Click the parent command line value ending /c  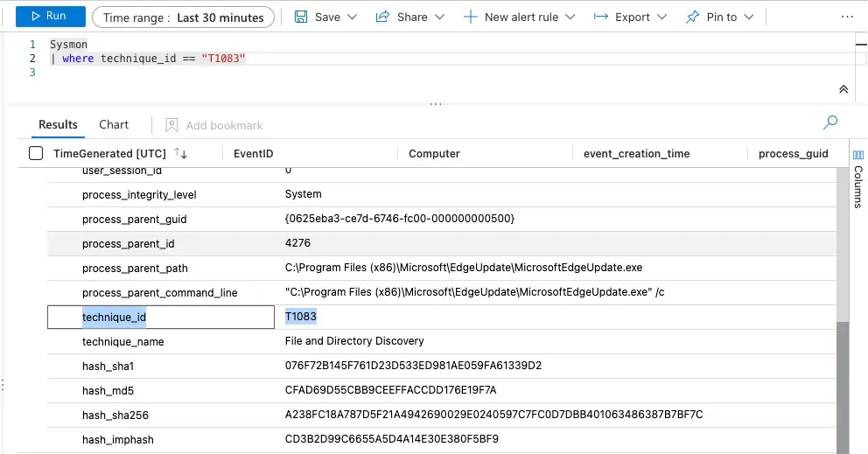pyautogui.click(x=474, y=292)
